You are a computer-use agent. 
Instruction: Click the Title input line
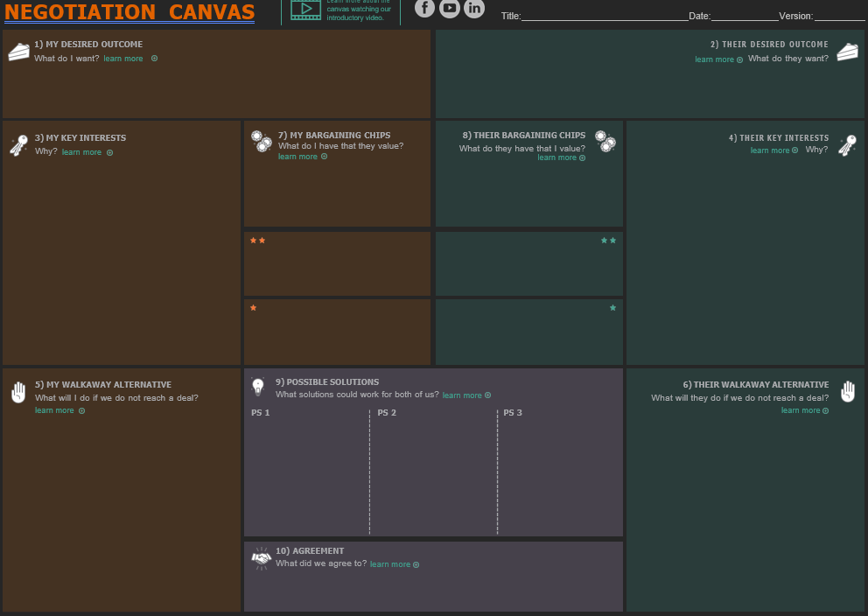tap(605, 17)
